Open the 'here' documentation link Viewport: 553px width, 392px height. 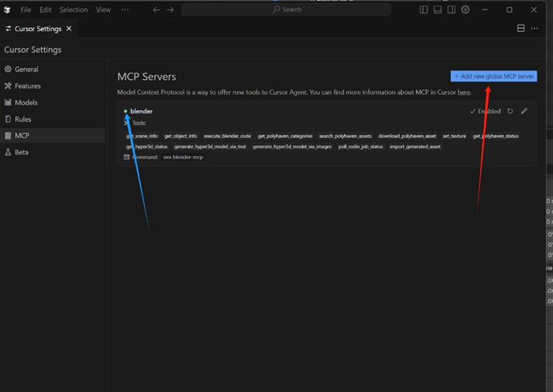(463, 92)
